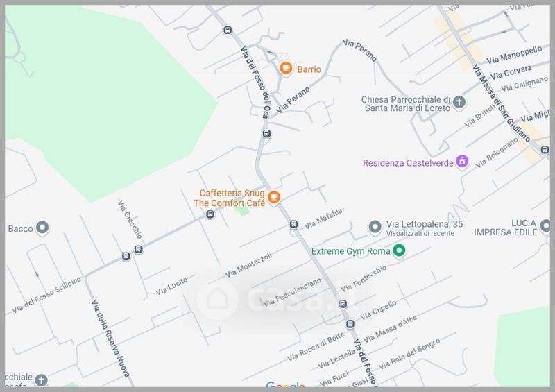The height and width of the screenshot is (392, 555).
Task: Select the bus stop icon near Via Cupello
Action: 350,324
